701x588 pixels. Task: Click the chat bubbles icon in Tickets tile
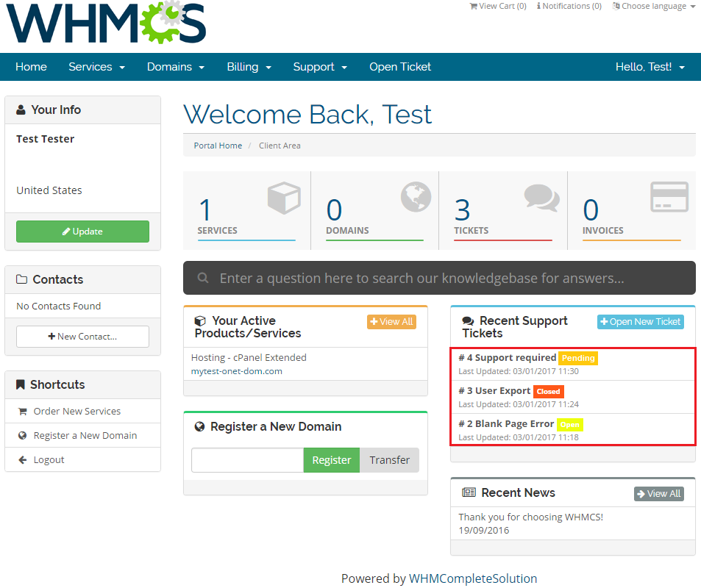542,198
